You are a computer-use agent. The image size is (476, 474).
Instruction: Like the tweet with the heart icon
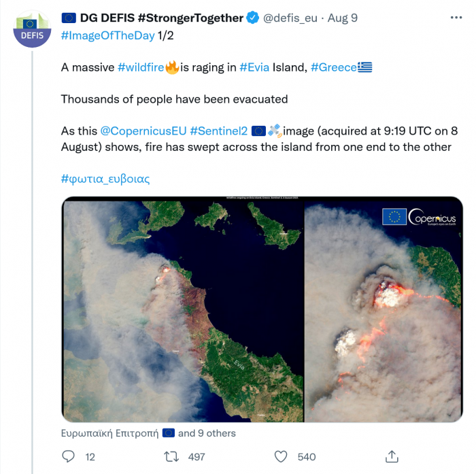pyautogui.click(x=281, y=457)
